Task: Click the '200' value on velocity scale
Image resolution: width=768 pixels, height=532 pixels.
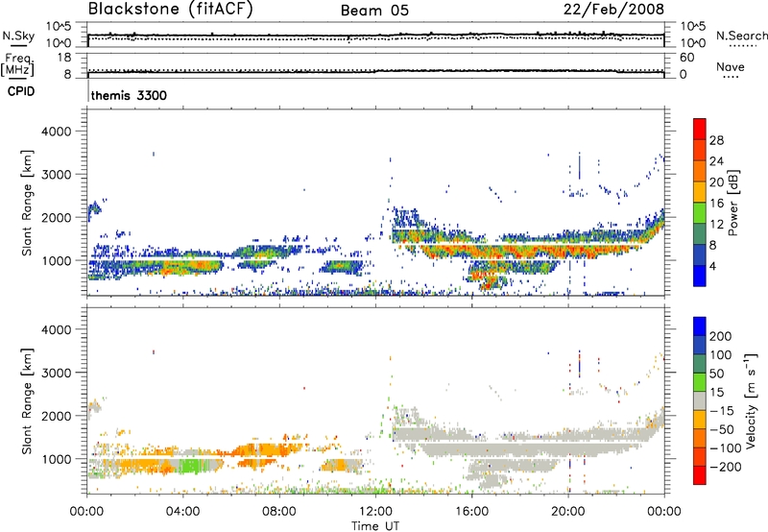Action: click(x=721, y=336)
